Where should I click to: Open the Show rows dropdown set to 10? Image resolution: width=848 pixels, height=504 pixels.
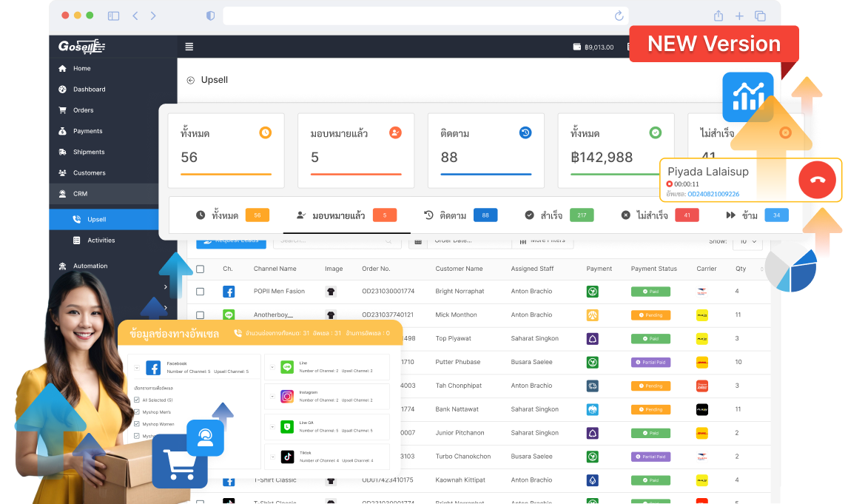coord(748,242)
